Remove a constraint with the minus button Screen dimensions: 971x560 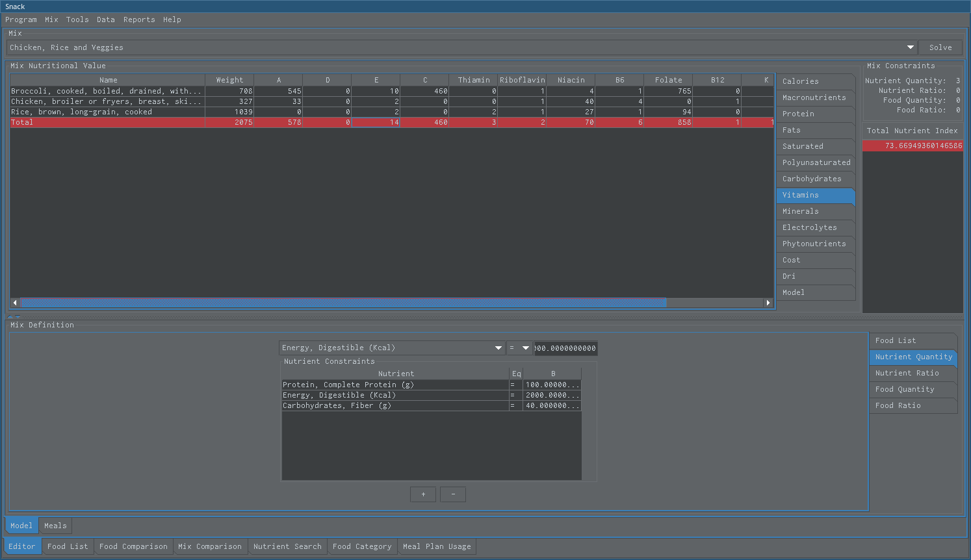[x=453, y=494]
